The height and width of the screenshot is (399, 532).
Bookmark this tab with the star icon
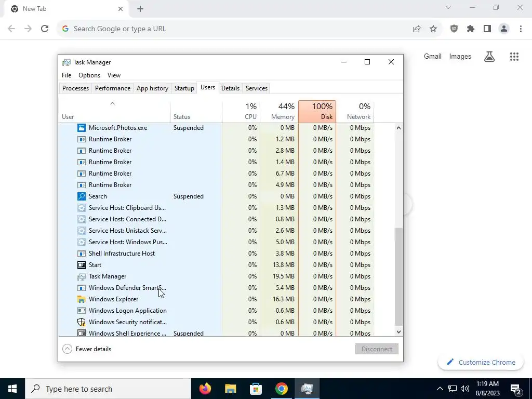point(433,29)
